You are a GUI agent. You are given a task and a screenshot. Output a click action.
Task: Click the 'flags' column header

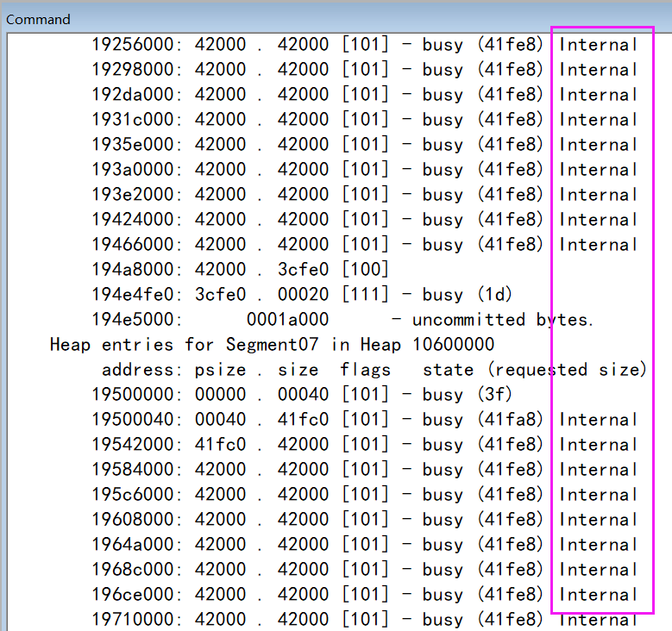click(x=365, y=370)
